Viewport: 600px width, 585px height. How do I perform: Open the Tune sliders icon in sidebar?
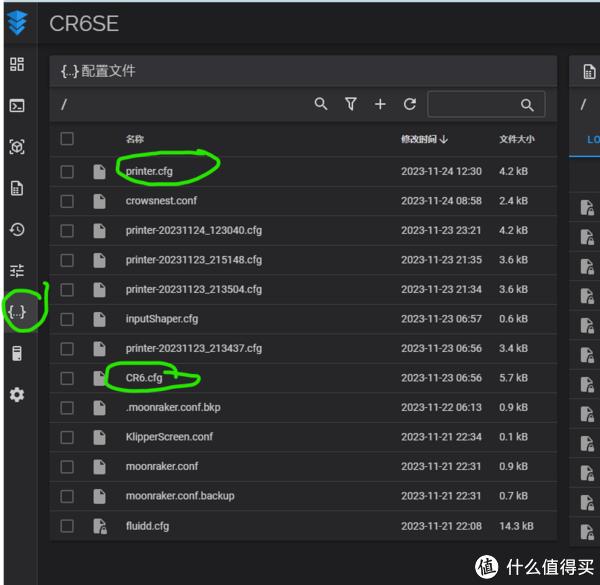[x=17, y=271]
